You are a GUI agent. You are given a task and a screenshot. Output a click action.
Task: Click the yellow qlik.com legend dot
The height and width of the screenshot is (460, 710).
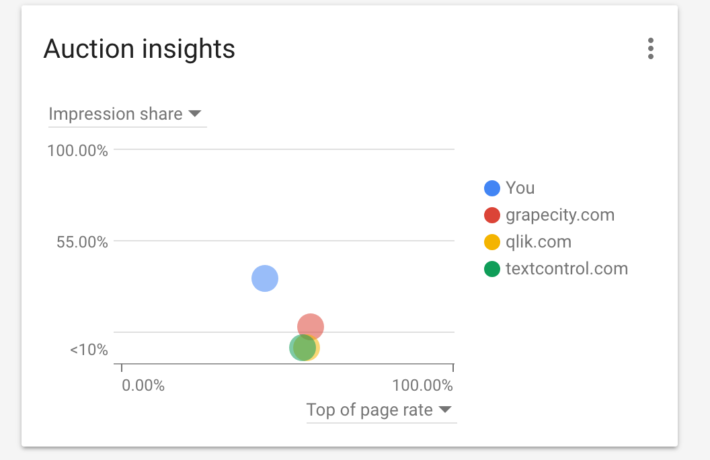coord(492,242)
